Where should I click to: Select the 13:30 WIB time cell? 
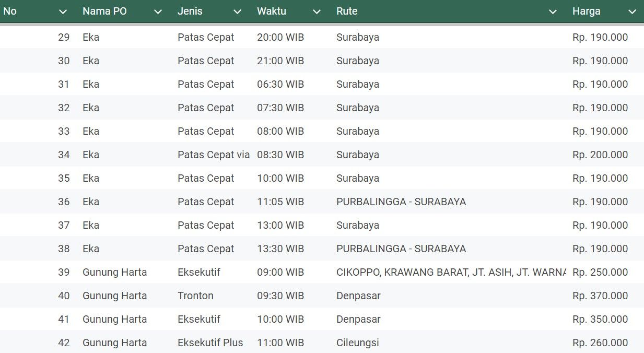tap(280, 249)
